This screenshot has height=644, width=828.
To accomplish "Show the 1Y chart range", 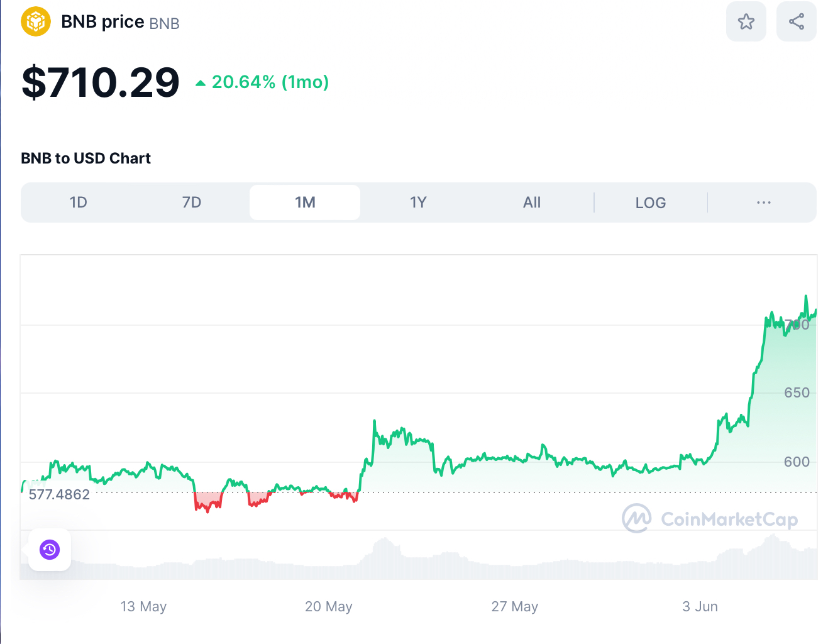I will click(x=418, y=203).
